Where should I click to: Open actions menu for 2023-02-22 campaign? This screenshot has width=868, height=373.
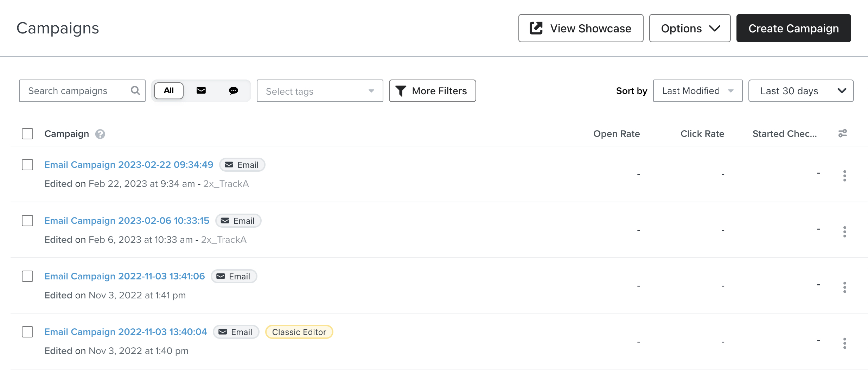tap(844, 176)
